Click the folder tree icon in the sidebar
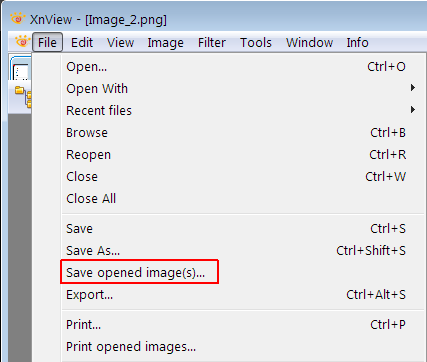 coord(24,96)
